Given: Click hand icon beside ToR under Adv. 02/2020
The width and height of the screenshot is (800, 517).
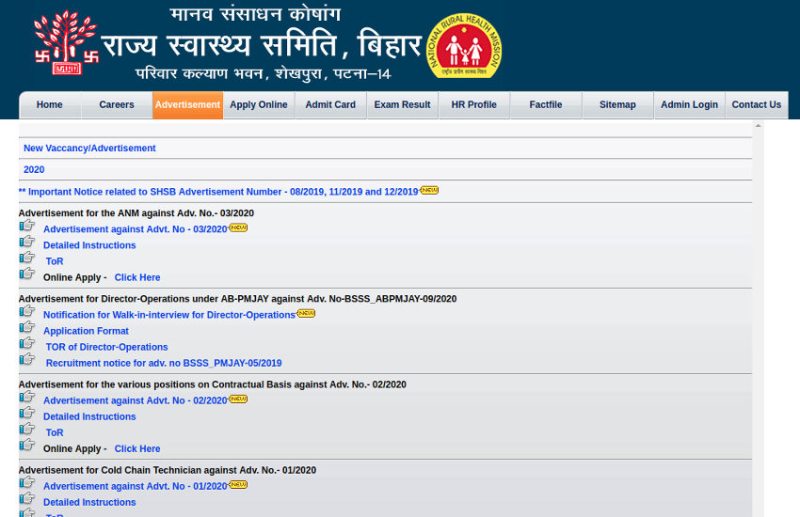Looking at the screenshot, I should point(27,429).
